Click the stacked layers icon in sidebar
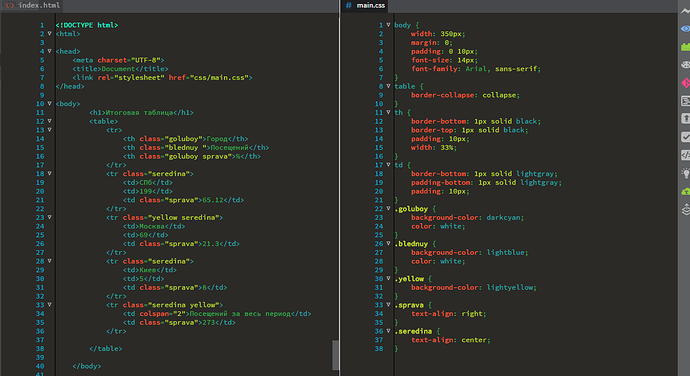Viewport: 690px width, 376px height. (x=686, y=210)
